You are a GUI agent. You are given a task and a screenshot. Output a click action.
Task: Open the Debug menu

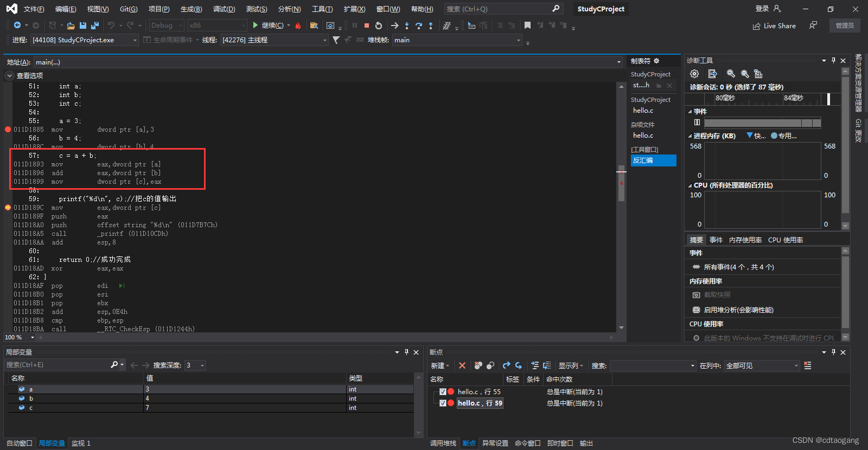pyautogui.click(x=224, y=9)
